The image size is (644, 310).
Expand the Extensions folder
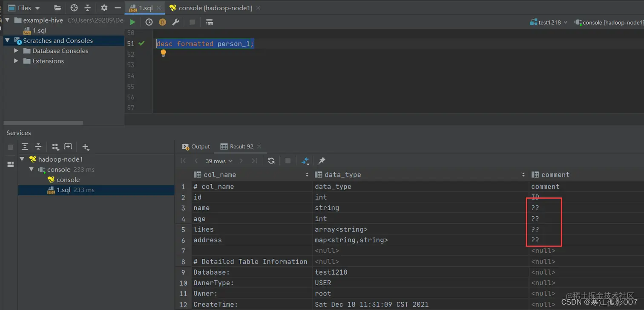pos(16,61)
